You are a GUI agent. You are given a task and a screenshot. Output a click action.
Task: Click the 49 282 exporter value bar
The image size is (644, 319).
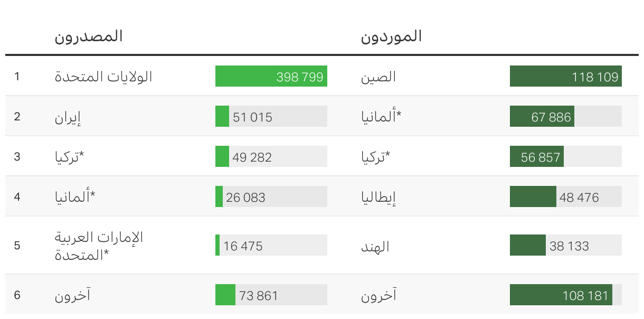[271, 156]
